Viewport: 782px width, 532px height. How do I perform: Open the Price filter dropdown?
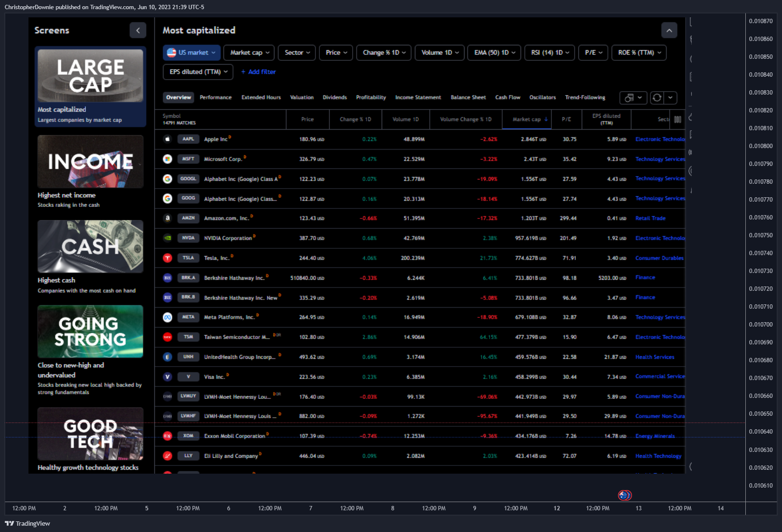tap(336, 53)
